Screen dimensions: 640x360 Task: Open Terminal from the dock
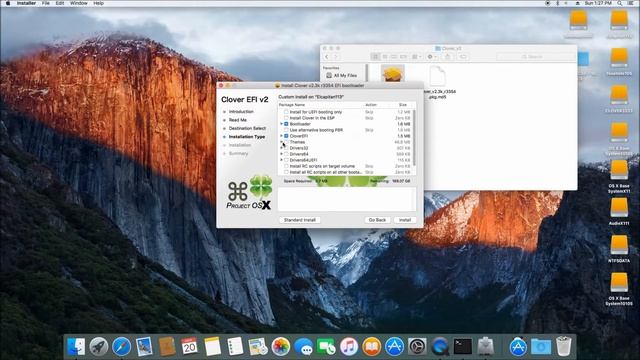point(463,347)
